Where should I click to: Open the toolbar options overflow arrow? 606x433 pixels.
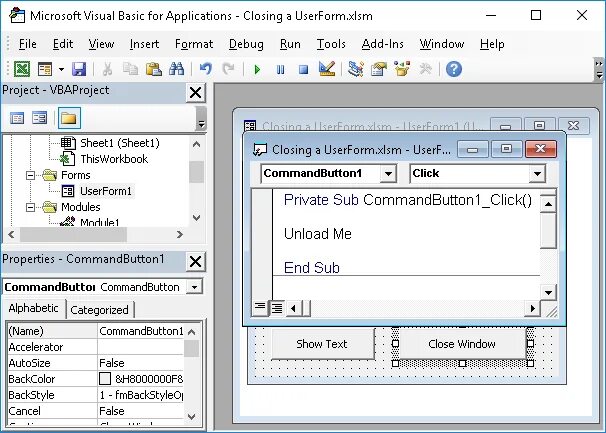point(599,70)
